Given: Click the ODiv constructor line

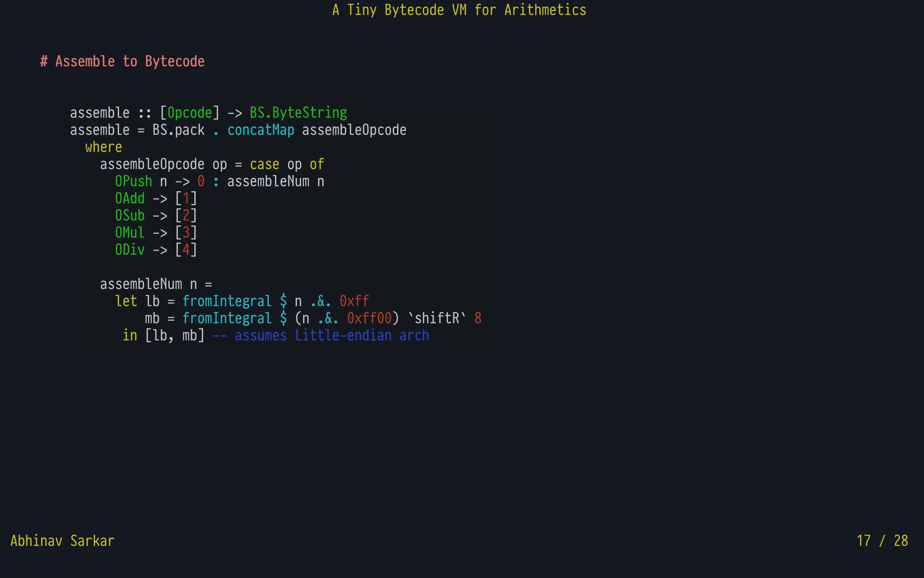Looking at the screenshot, I should (x=130, y=250).
